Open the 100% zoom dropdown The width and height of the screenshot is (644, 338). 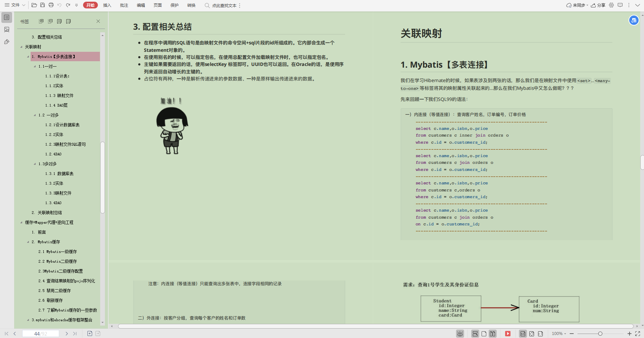(x=559, y=334)
